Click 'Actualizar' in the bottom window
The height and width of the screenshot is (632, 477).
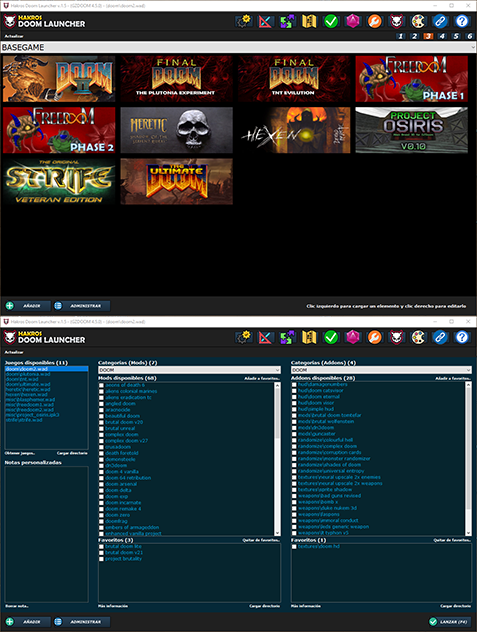coord(14,352)
